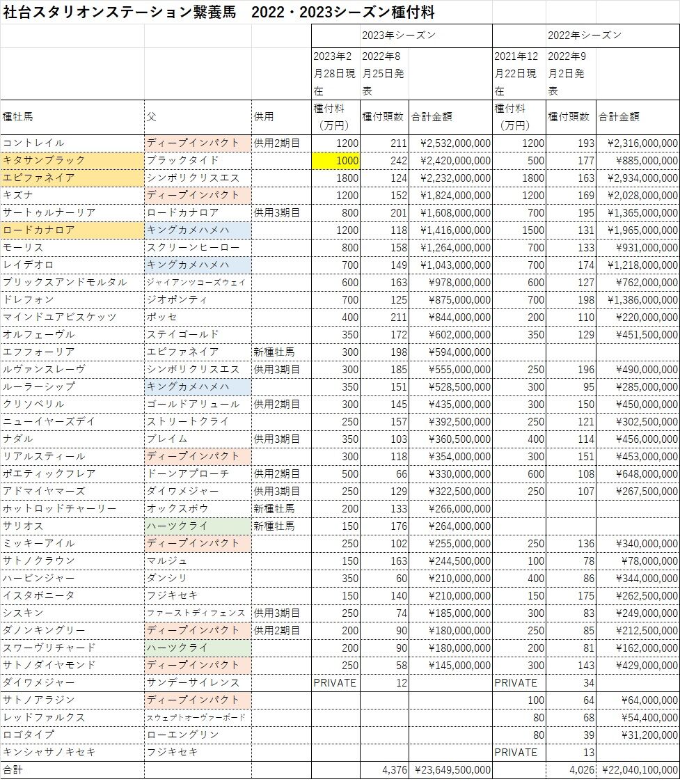Viewport: 680px width, 784px height.
Task: Select the ナダル cell
Action: point(72,439)
